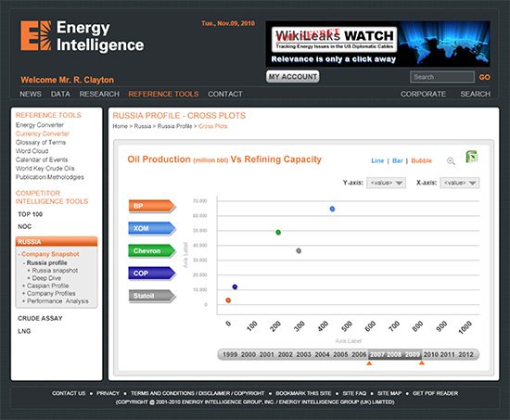Open the CONTACT menu
The height and width of the screenshot is (420, 510).
pyautogui.click(x=225, y=94)
